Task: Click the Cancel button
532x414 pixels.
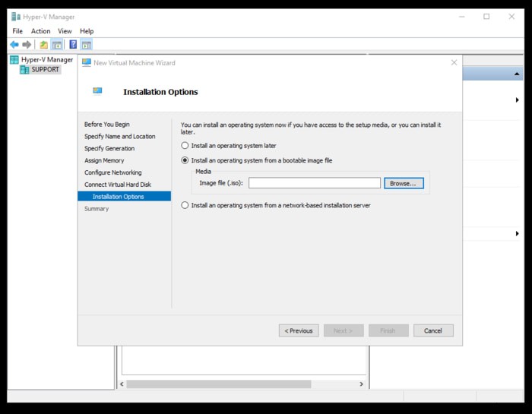Action: [433, 330]
